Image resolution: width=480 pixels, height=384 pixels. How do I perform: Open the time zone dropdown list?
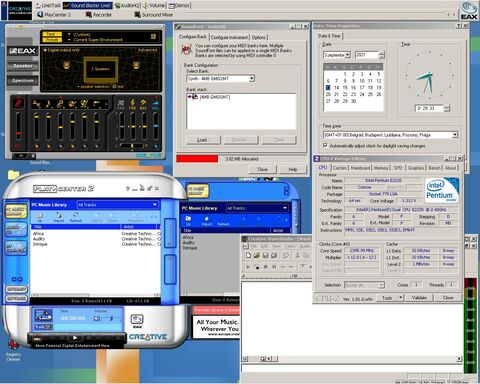455,135
